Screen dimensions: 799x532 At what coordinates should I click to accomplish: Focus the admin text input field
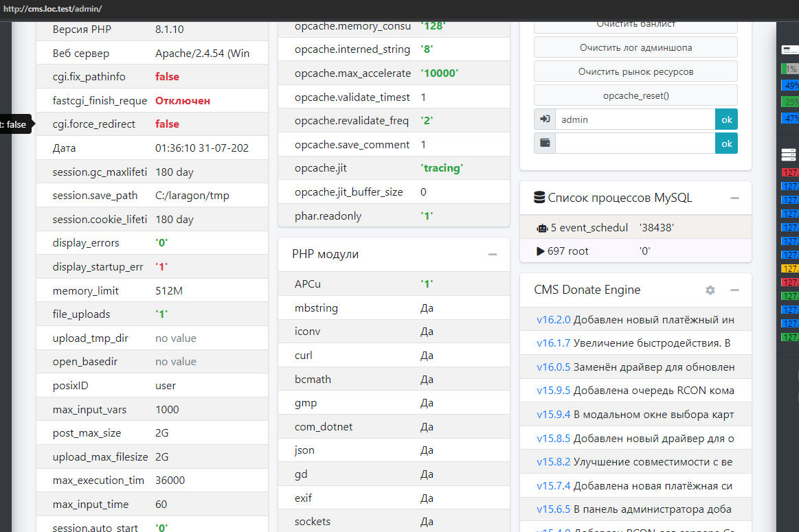(635, 119)
